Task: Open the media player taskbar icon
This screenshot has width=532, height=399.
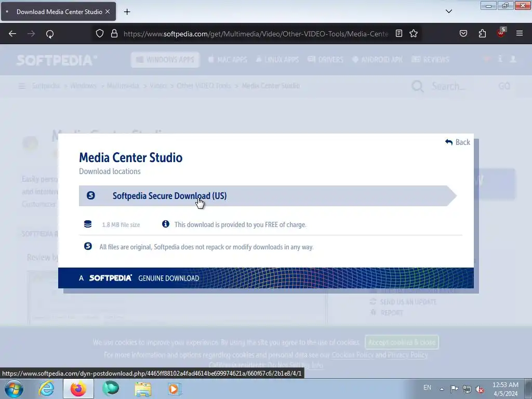Action: (175, 389)
